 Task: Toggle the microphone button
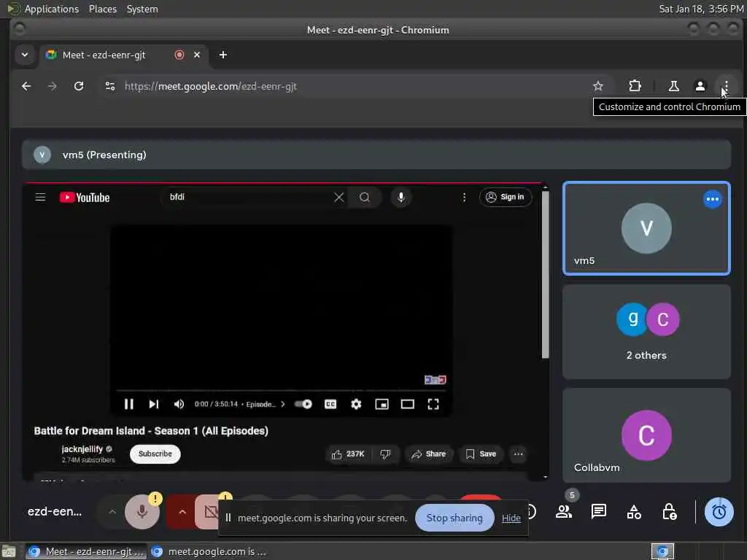[x=142, y=512]
